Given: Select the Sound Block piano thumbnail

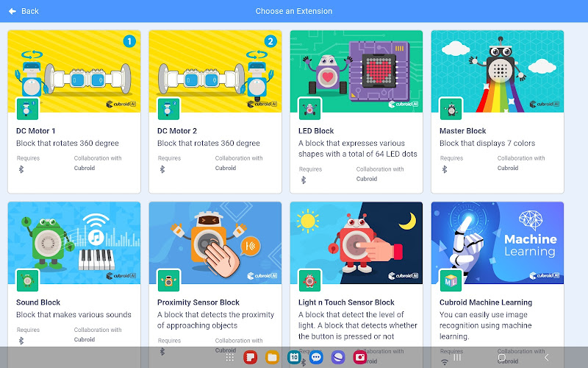Looking at the screenshot, I should tap(74, 243).
